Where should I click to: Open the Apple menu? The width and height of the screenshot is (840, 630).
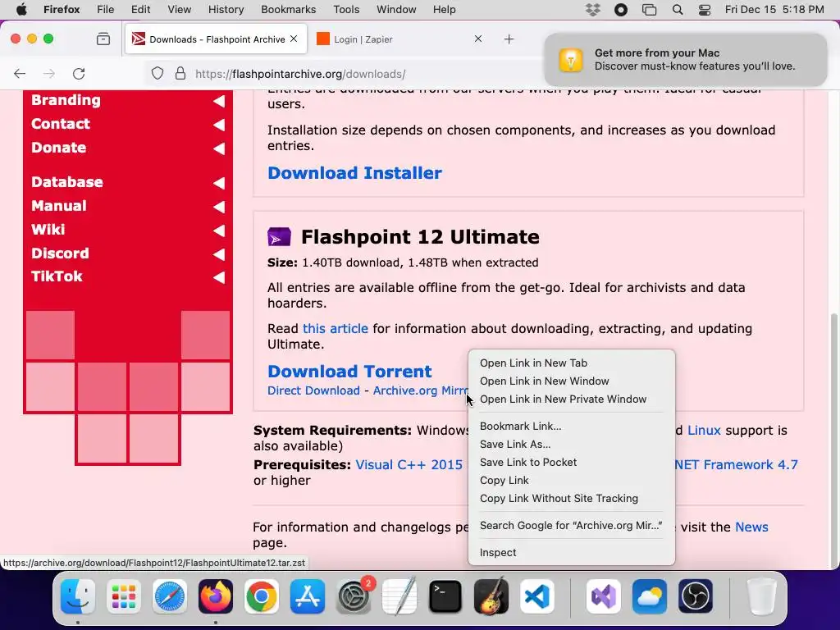coord(21,9)
